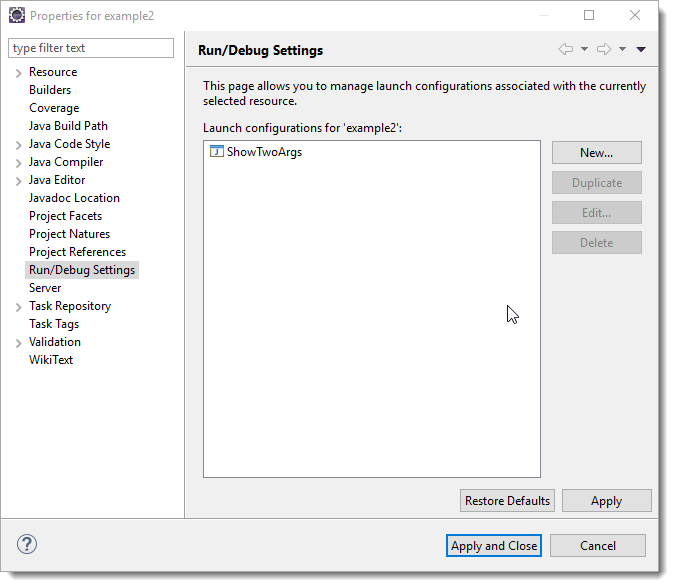Select Run/Debug Settings in tree
The image size is (674, 587).
coord(82,270)
